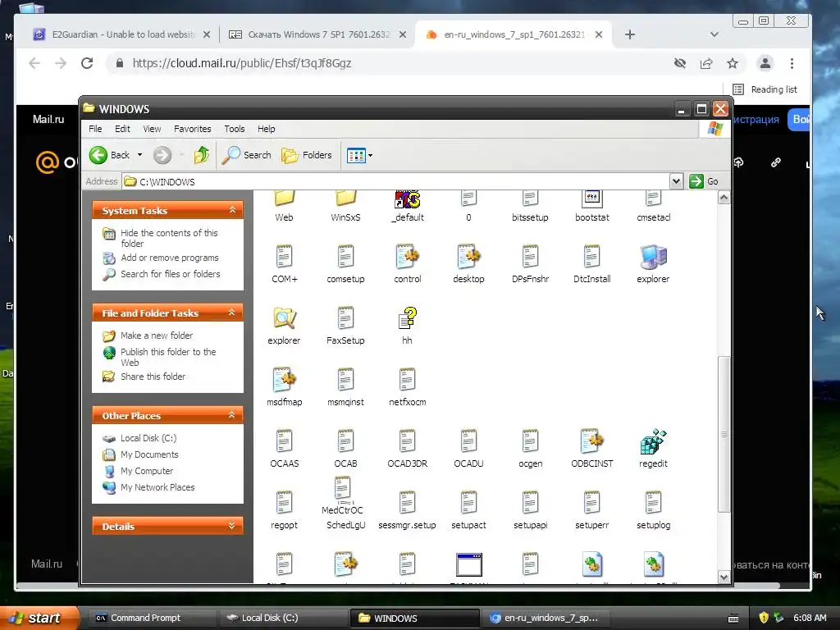Collapse the Other Places panel
The height and width of the screenshot is (630, 840).
232,415
